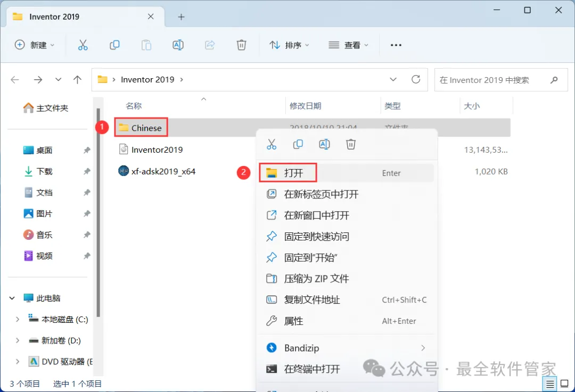Open a new tab with the plus button
This screenshot has height=392, width=575.
(181, 17)
